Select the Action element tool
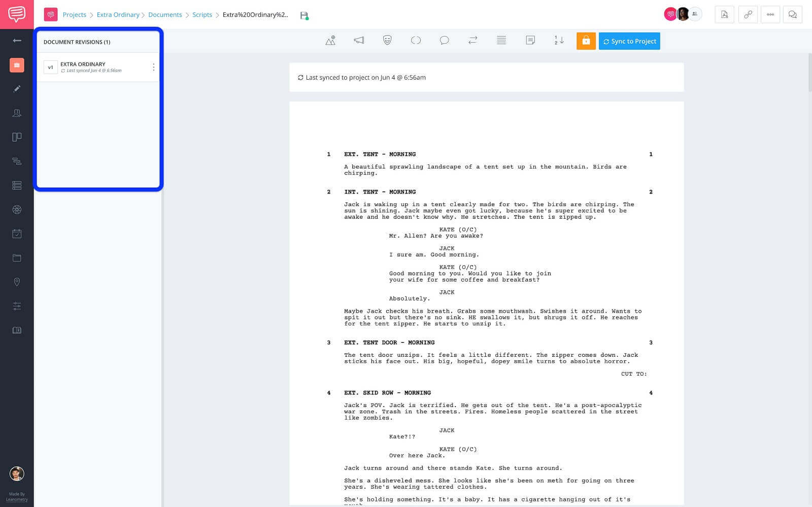The height and width of the screenshot is (507, 812). pos(359,41)
